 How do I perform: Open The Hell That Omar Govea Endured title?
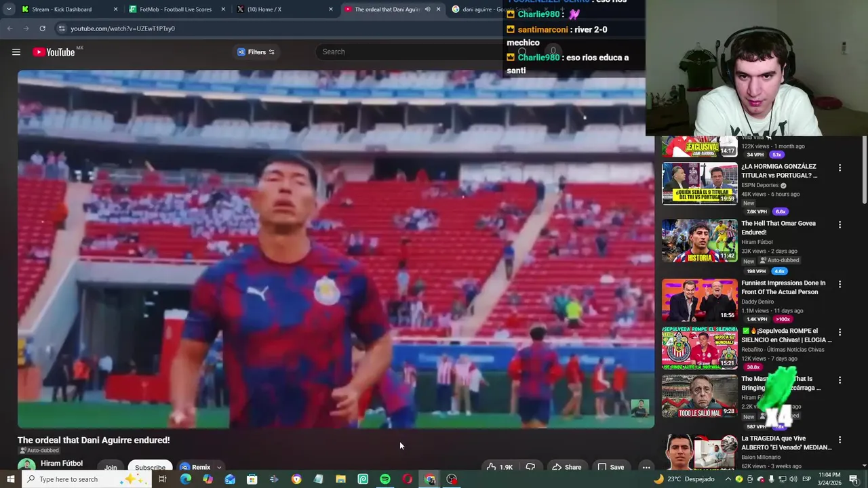coord(778,228)
